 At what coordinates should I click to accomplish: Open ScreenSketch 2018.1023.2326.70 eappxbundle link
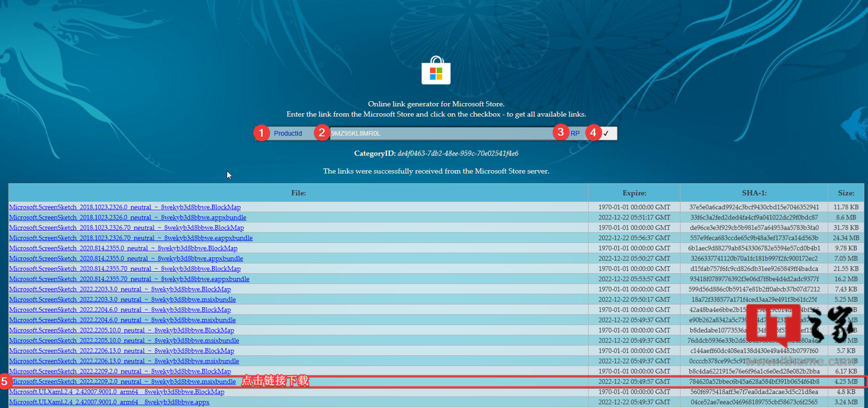pos(131,238)
